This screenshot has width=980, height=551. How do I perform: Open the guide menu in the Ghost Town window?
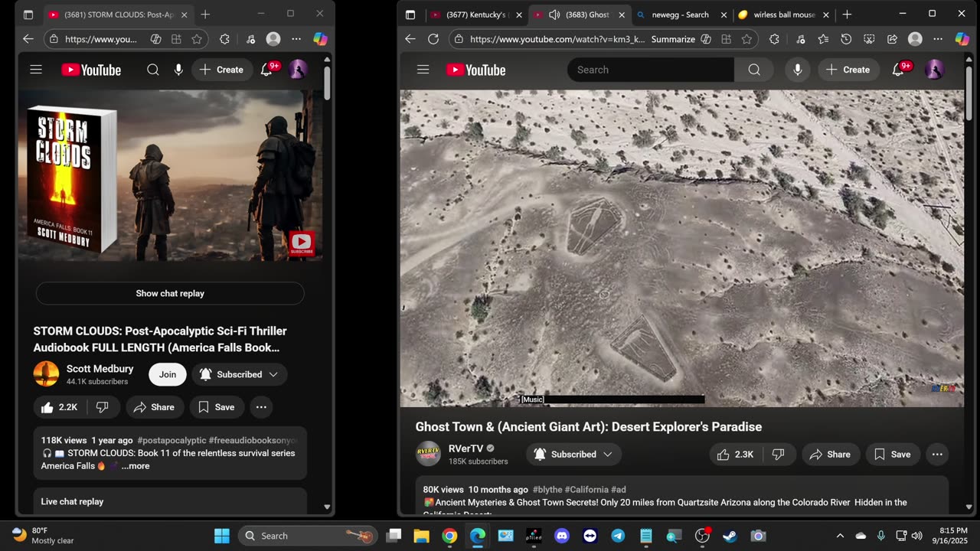coord(423,70)
